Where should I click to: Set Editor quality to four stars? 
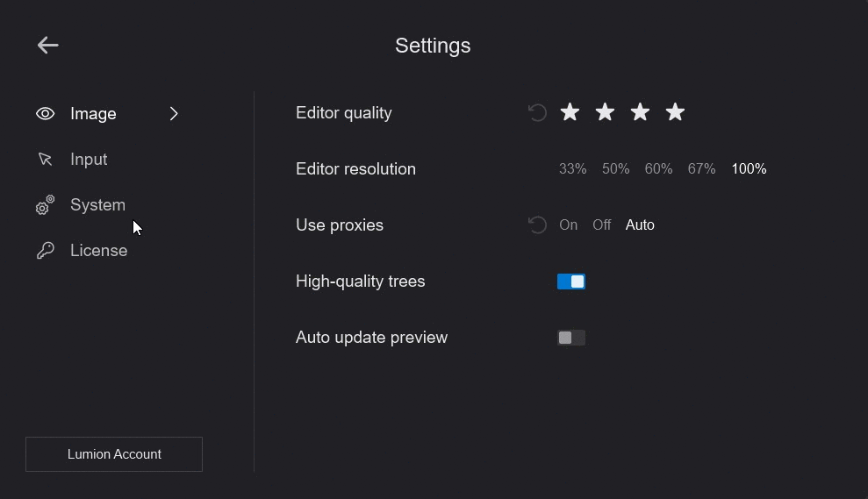click(675, 112)
